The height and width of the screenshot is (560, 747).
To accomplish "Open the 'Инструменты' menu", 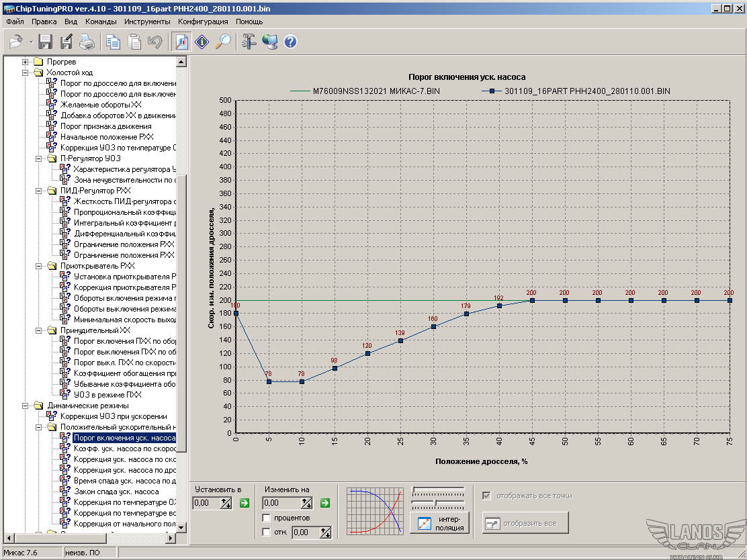I will coord(147,21).
